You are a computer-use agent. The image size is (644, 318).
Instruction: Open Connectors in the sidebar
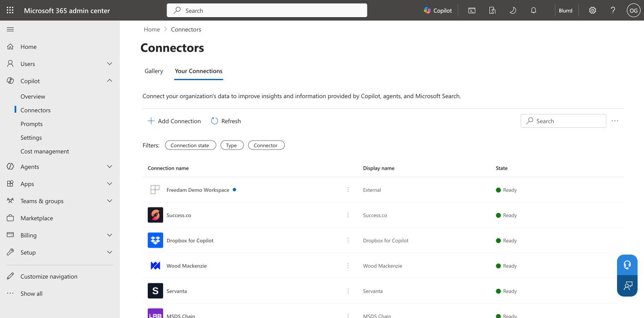point(36,110)
